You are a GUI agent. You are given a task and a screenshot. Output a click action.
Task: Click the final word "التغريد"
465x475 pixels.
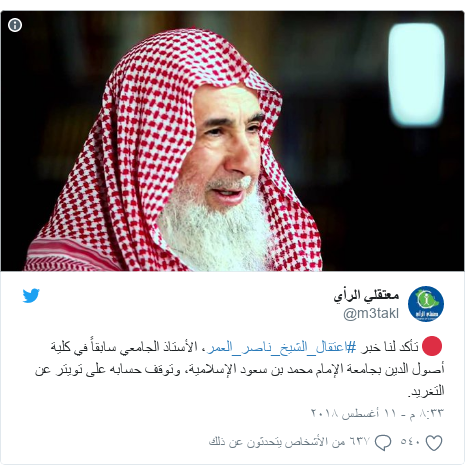428,391
